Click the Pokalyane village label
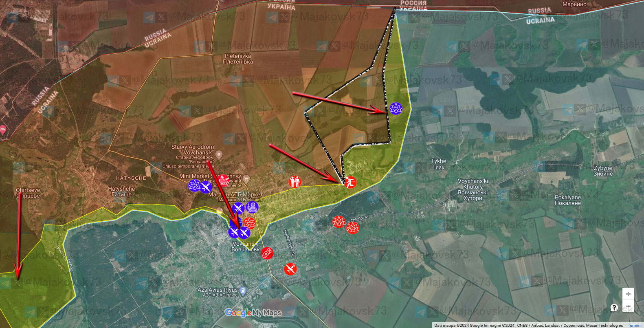This screenshot has height=328, width=644. tap(568, 200)
